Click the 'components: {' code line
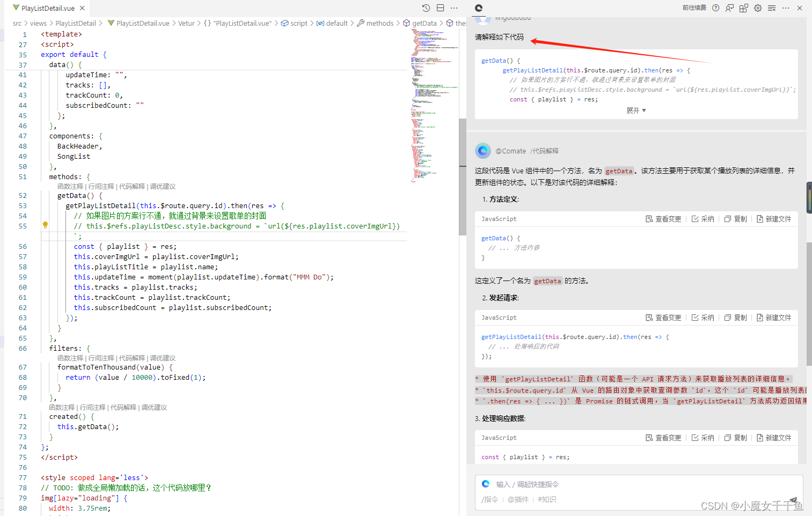 point(76,136)
